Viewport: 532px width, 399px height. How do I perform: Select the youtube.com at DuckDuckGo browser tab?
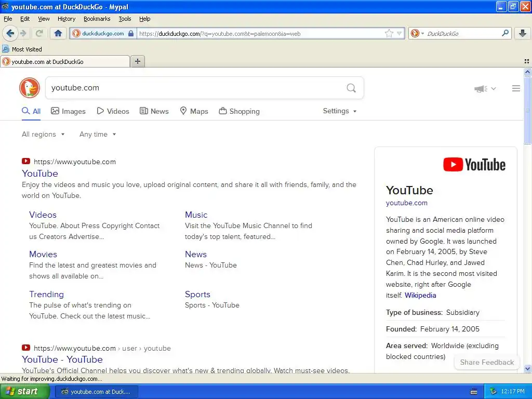[65, 61]
